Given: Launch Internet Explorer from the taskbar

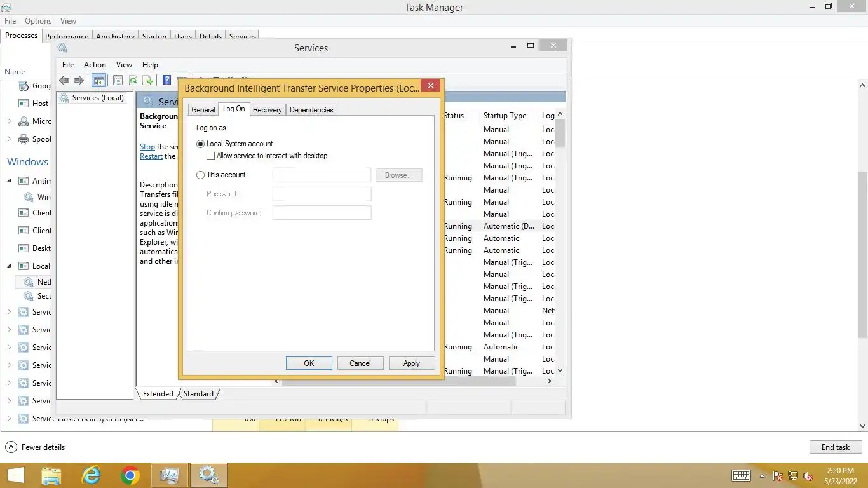Looking at the screenshot, I should point(92,475).
